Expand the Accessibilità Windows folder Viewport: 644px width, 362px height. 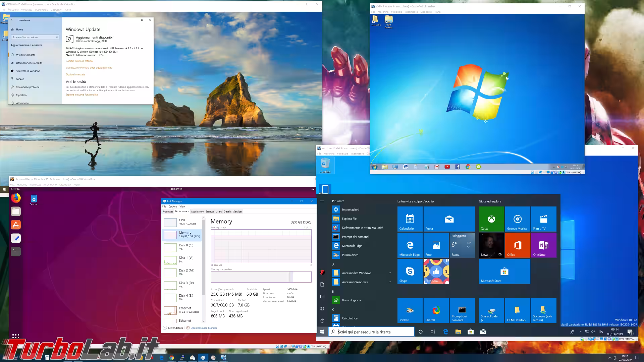[x=357, y=273]
